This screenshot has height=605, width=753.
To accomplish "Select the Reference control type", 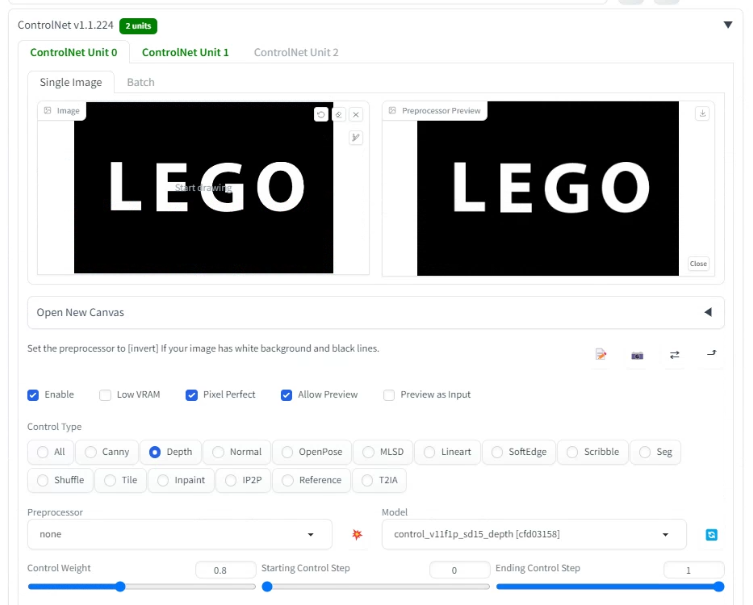I will pos(312,480).
